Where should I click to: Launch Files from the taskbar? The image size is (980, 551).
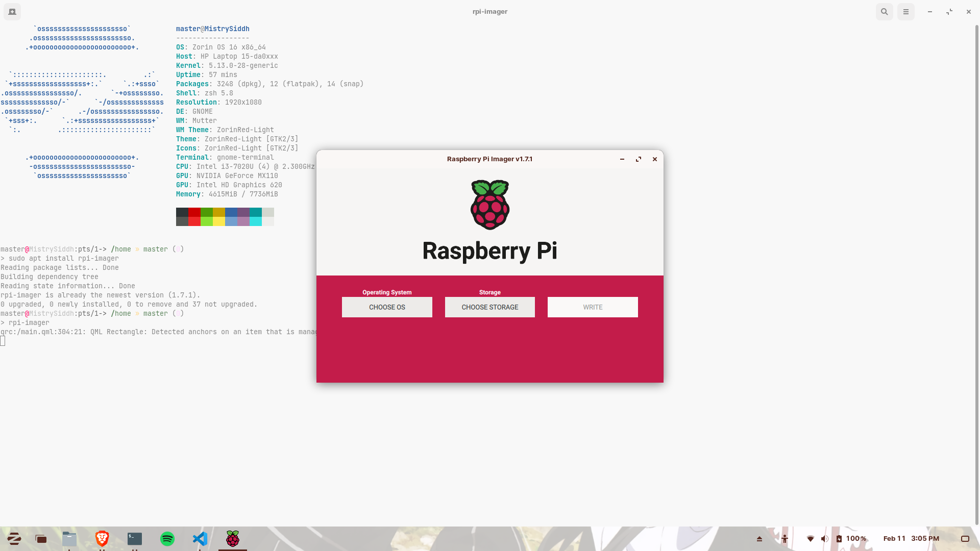[69, 539]
